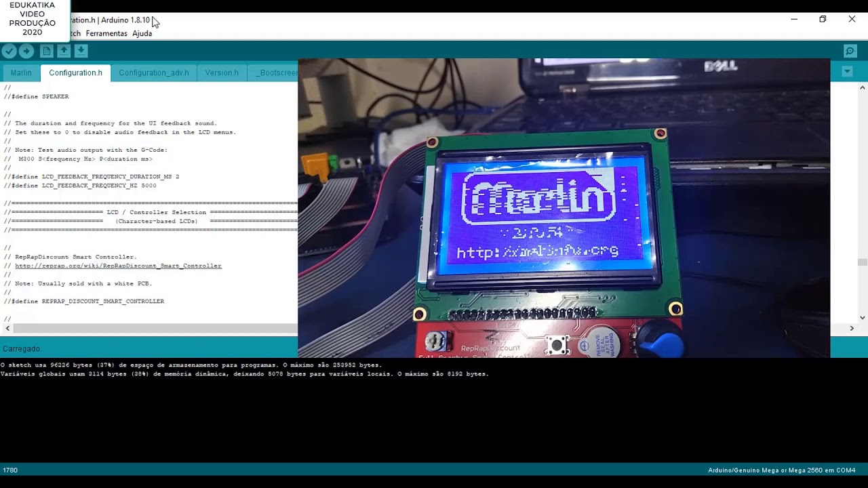Image resolution: width=868 pixels, height=488 pixels.
Task: Open the Ferramentas menu
Action: pyautogui.click(x=106, y=33)
